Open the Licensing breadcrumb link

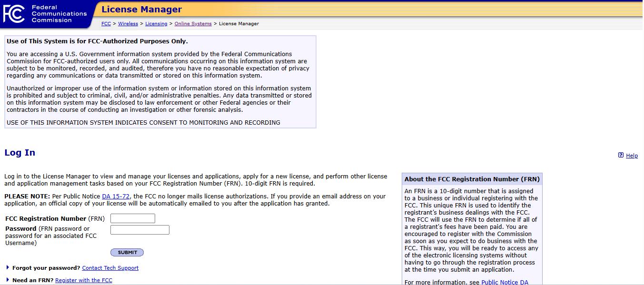[x=156, y=23]
